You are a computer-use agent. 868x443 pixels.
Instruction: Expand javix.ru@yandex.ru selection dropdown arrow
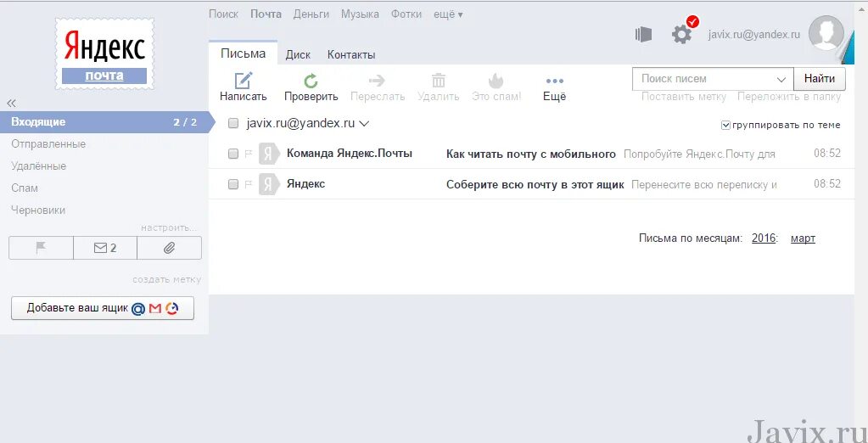tap(364, 124)
